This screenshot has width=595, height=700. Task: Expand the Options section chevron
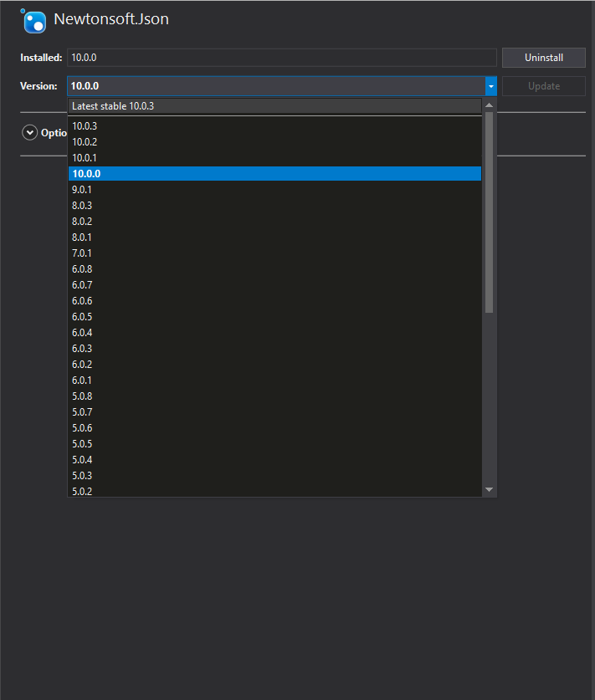click(30, 133)
